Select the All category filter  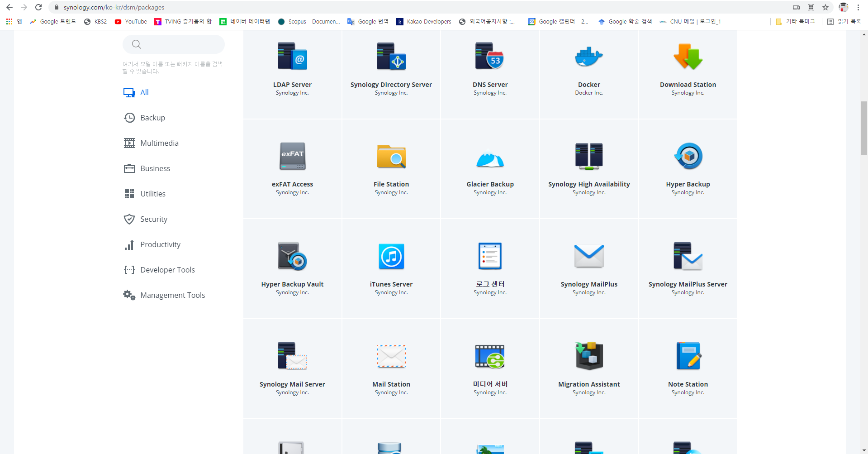point(136,92)
